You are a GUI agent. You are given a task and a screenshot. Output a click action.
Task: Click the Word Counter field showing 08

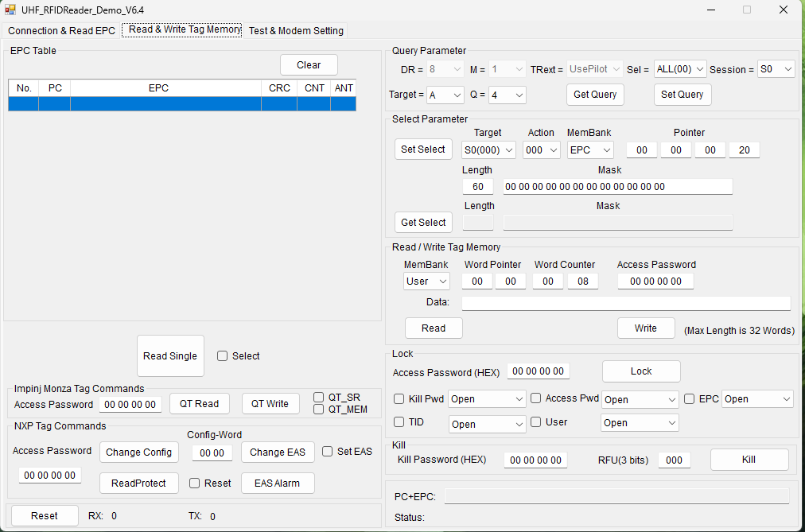583,282
